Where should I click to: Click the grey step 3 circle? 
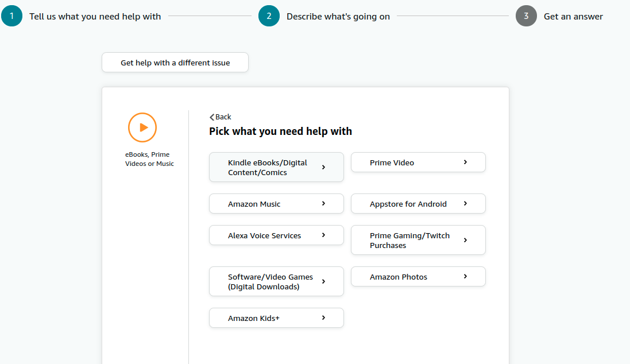(526, 16)
